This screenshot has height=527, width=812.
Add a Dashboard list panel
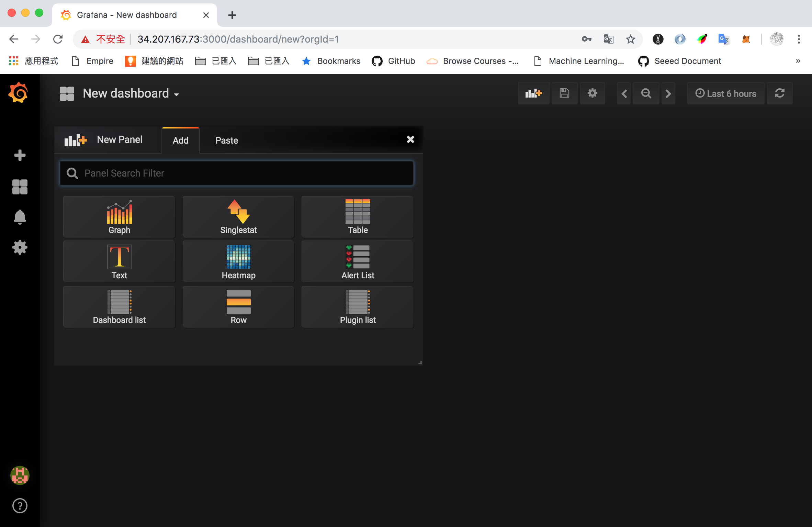point(119,307)
